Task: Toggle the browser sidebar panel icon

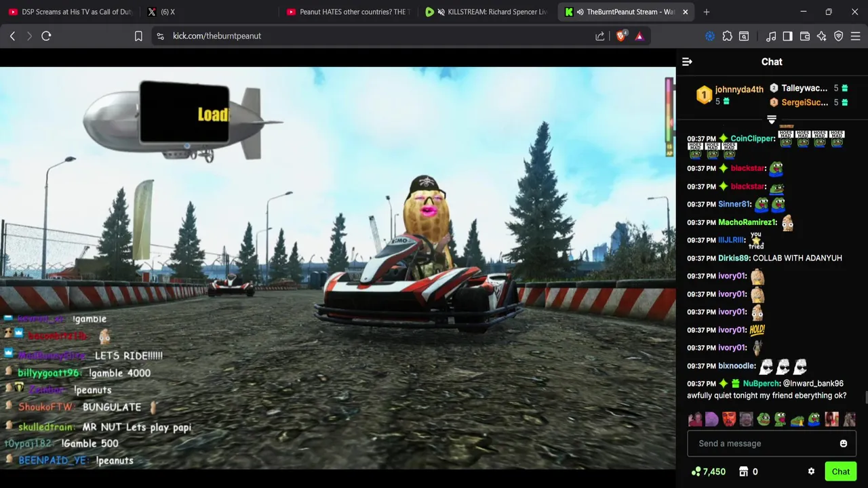Action: pos(787,36)
